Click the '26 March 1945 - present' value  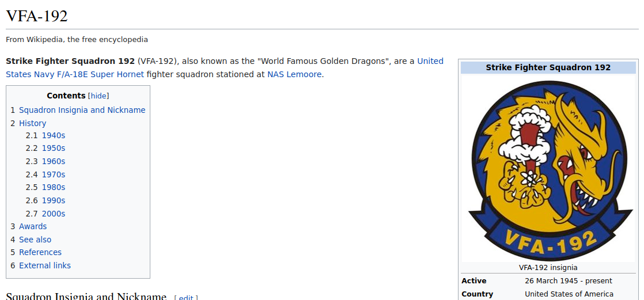tap(569, 281)
